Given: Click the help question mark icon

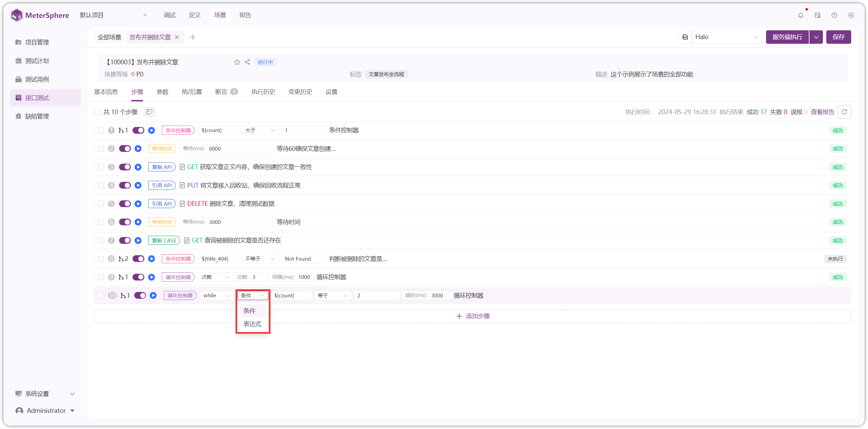Looking at the screenshot, I should click(834, 15).
